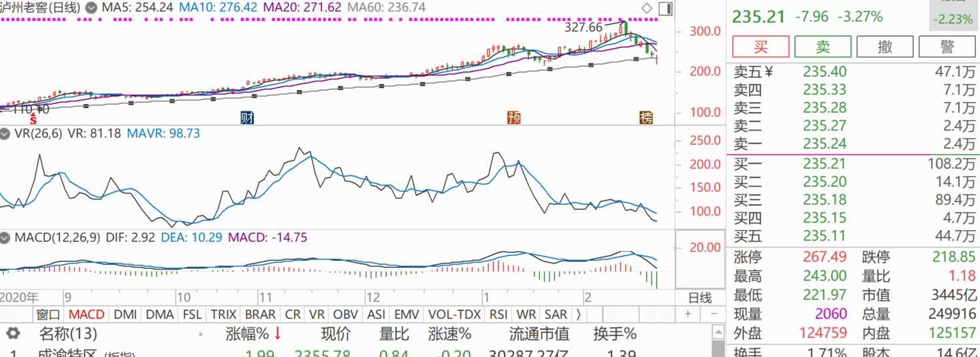
Task: Click the 预 forecast marker on chart
Action: click(x=514, y=118)
